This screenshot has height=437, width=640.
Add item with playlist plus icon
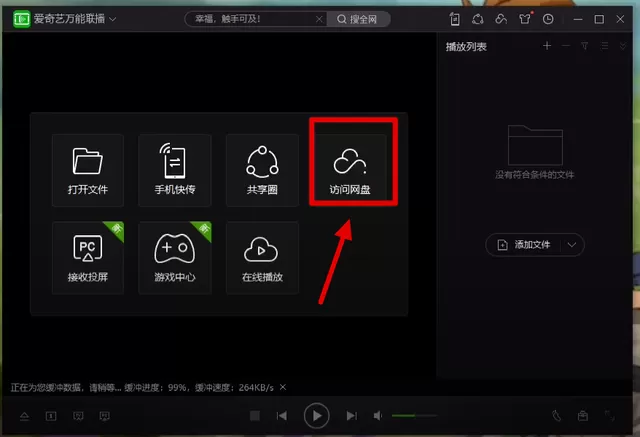pos(547,46)
